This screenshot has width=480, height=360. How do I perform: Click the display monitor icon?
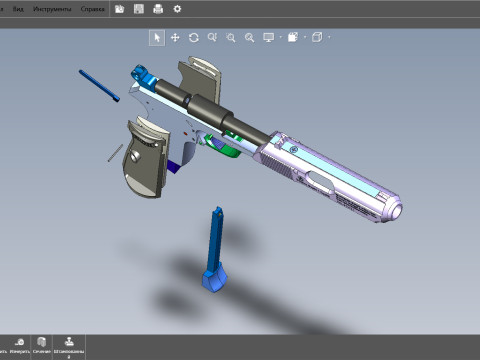(x=269, y=37)
